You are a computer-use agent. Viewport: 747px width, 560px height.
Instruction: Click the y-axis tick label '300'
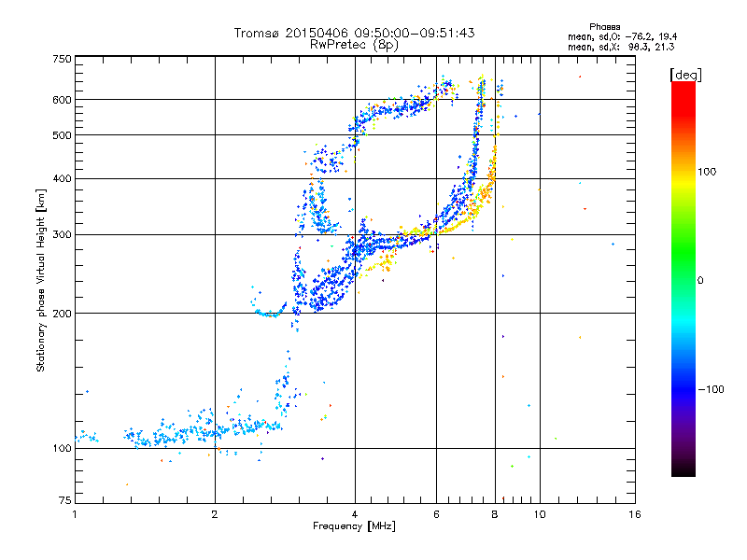(62, 234)
